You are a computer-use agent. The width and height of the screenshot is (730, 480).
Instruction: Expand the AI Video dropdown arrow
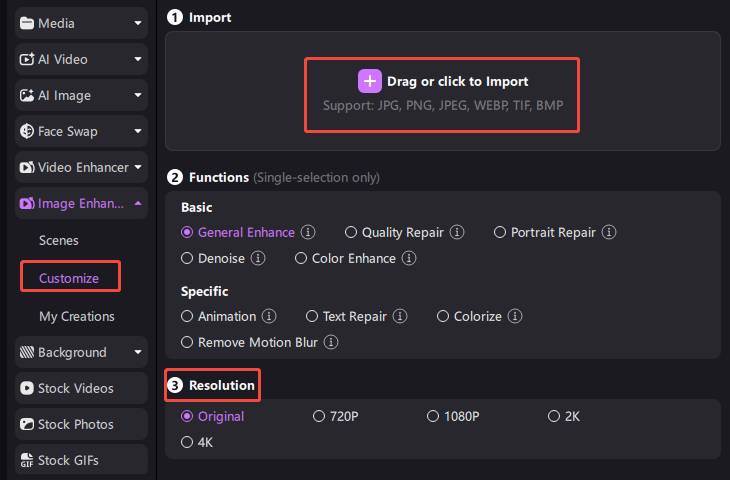click(x=138, y=59)
